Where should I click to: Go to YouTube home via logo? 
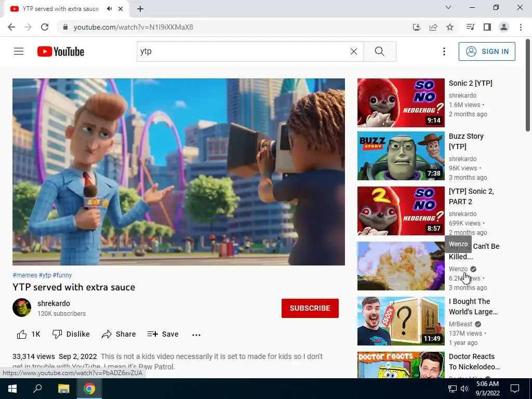pos(61,51)
